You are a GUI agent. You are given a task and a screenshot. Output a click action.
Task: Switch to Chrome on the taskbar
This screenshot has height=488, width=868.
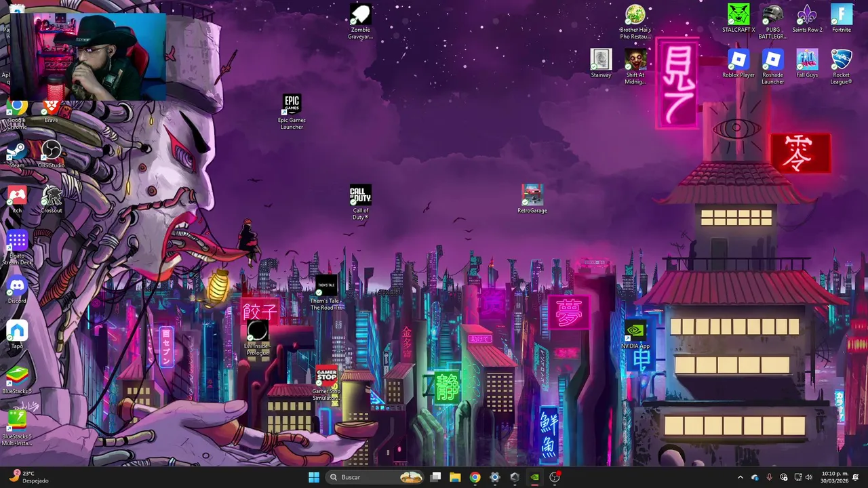coord(475,477)
